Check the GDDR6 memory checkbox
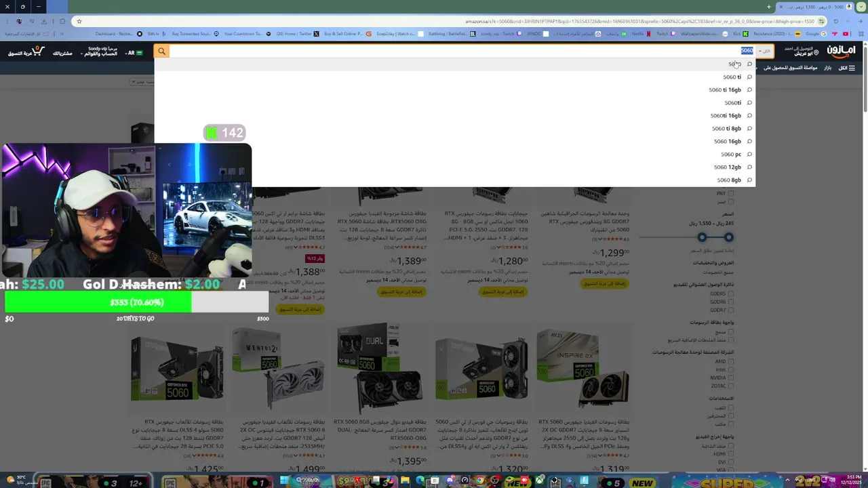868x488 pixels. [730, 302]
